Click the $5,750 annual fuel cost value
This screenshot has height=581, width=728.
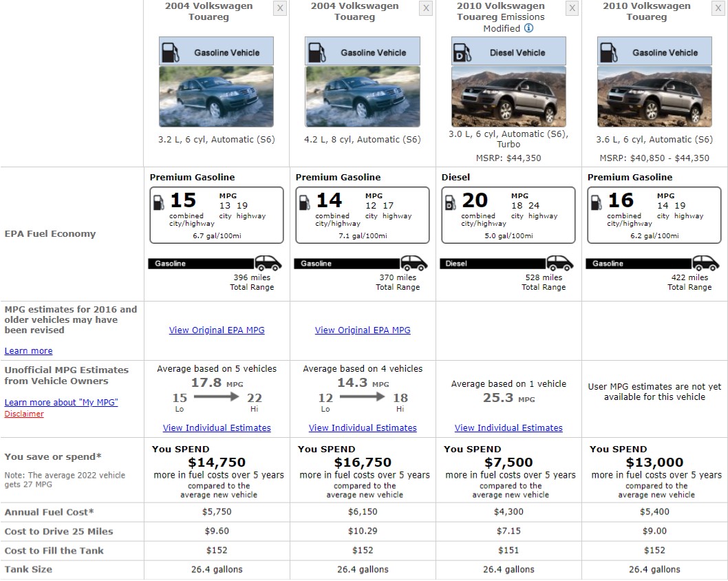[x=217, y=511]
